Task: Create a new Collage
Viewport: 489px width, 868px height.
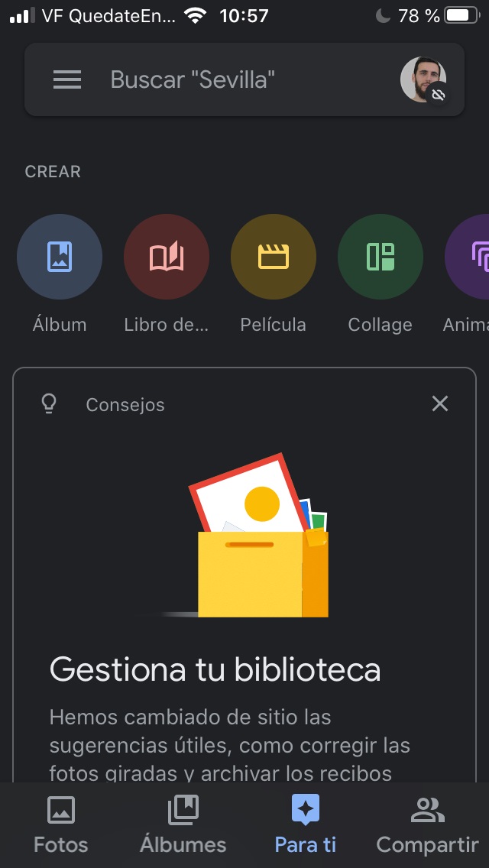Action: (x=381, y=257)
